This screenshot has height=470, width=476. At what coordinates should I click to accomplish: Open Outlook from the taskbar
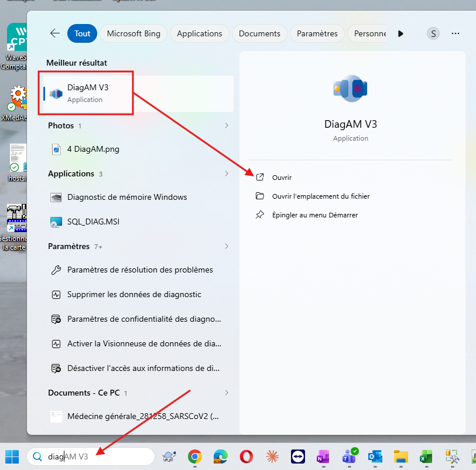click(x=375, y=457)
